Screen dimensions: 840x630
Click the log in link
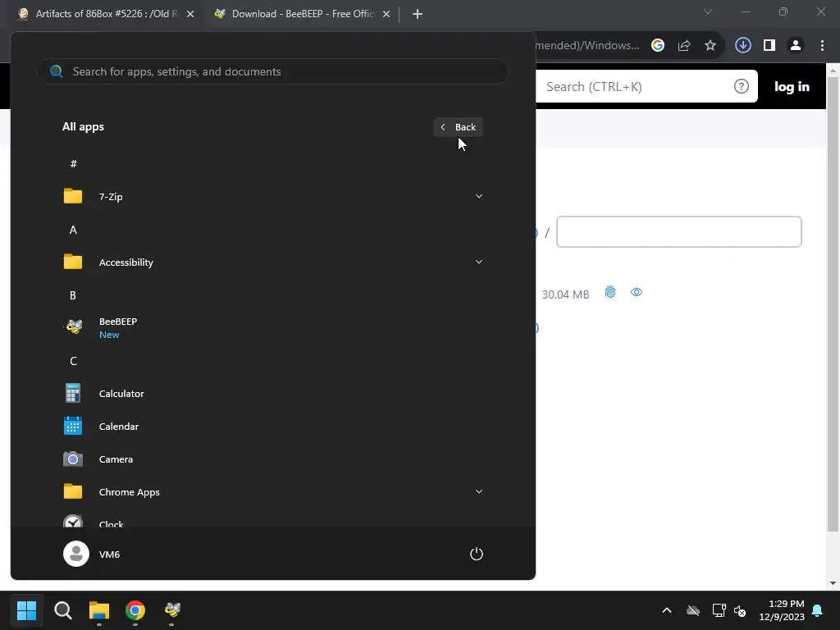coord(792,86)
